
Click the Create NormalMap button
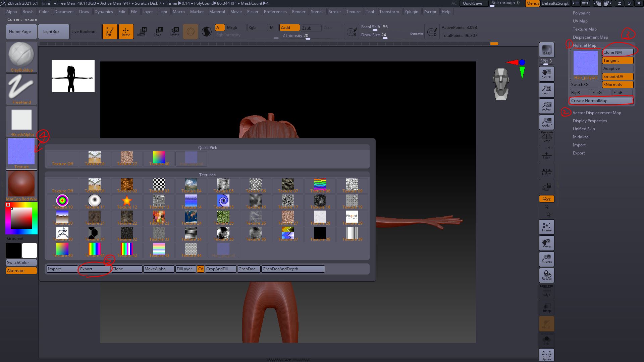(601, 100)
